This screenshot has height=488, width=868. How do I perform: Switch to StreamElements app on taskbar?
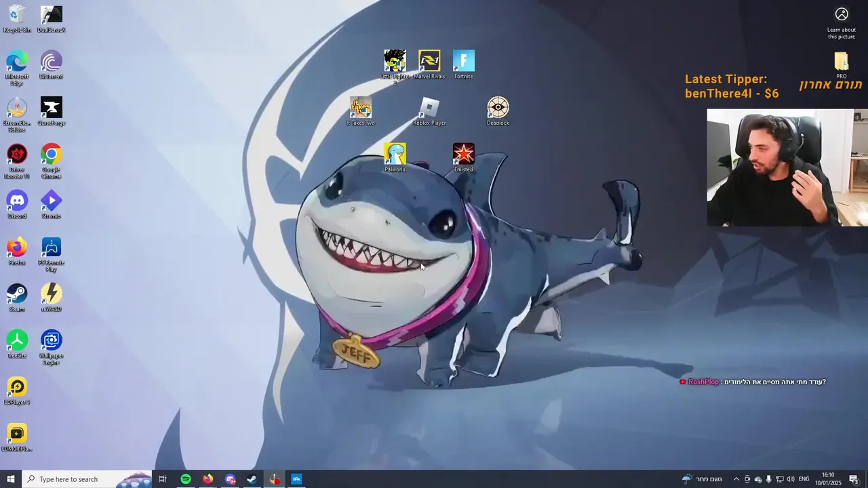pos(274,479)
